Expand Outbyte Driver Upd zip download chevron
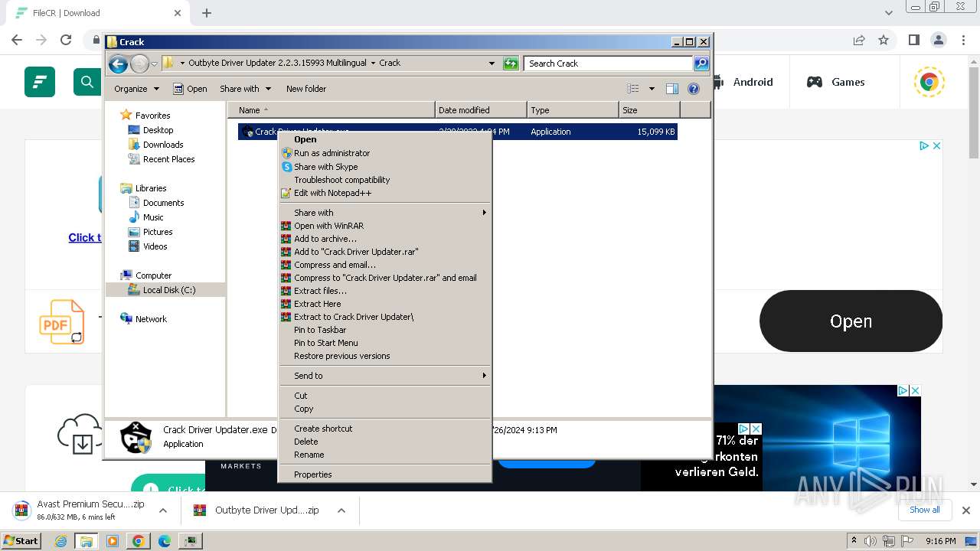This screenshot has width=980, height=551. pyautogui.click(x=341, y=510)
